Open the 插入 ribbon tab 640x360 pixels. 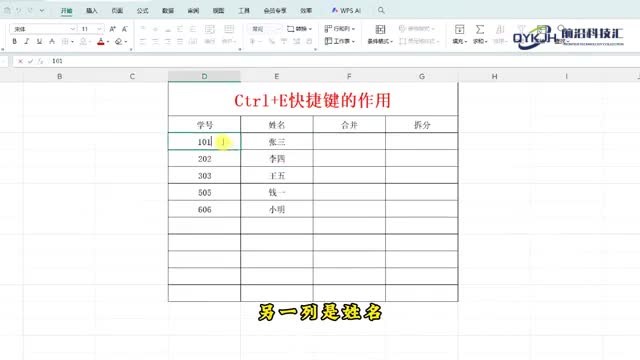coord(92,11)
